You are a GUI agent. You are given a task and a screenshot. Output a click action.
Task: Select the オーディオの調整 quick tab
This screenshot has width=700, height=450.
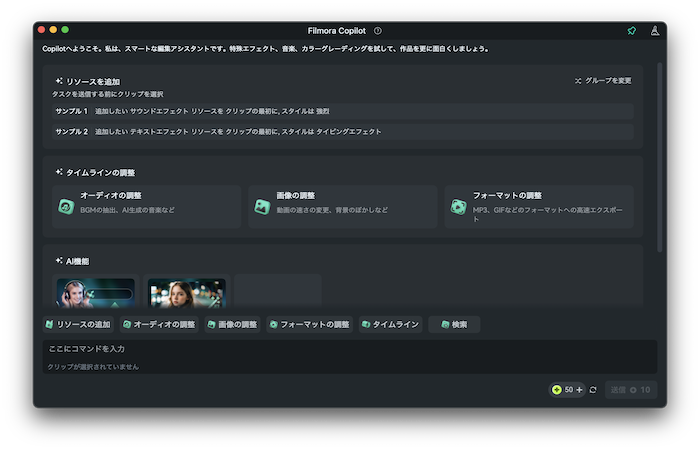159,325
